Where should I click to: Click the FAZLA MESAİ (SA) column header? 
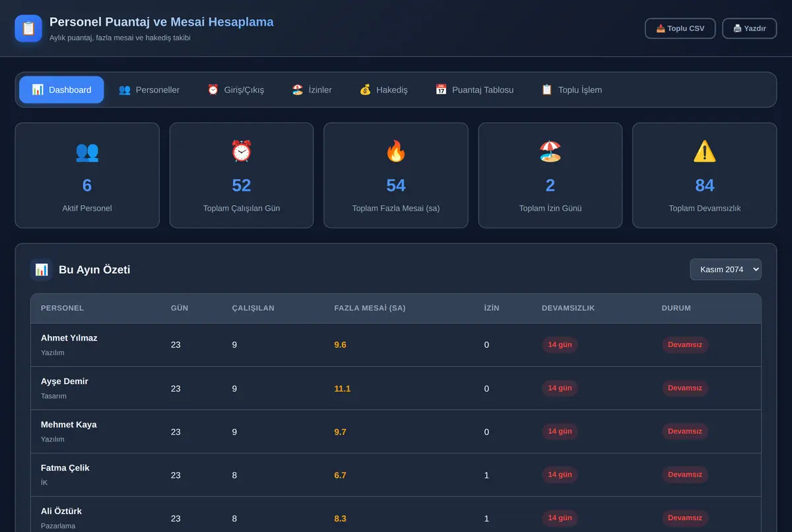pos(370,308)
